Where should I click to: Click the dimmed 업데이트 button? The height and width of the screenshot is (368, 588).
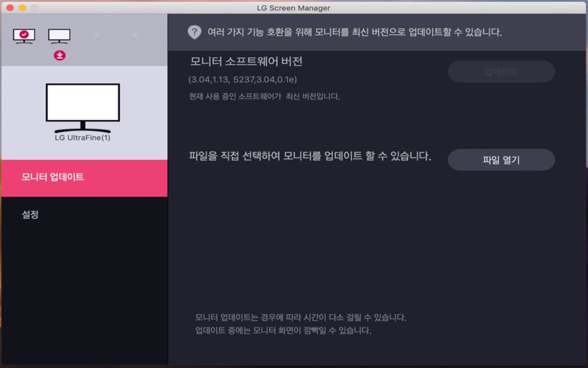pos(501,71)
